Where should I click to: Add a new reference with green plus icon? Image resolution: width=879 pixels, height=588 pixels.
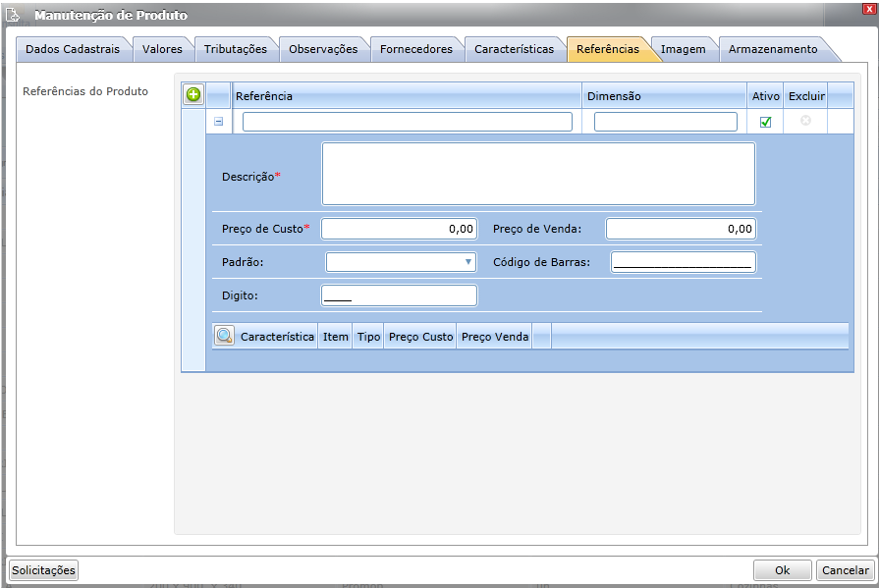(193, 95)
